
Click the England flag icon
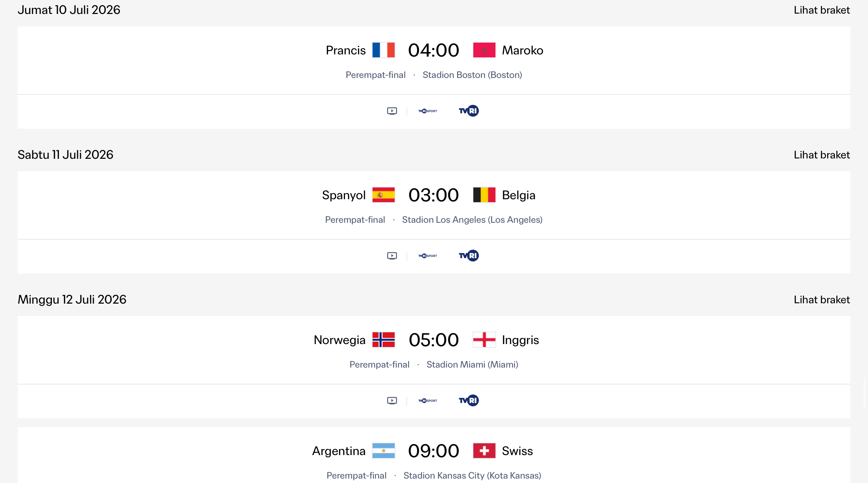click(x=484, y=340)
